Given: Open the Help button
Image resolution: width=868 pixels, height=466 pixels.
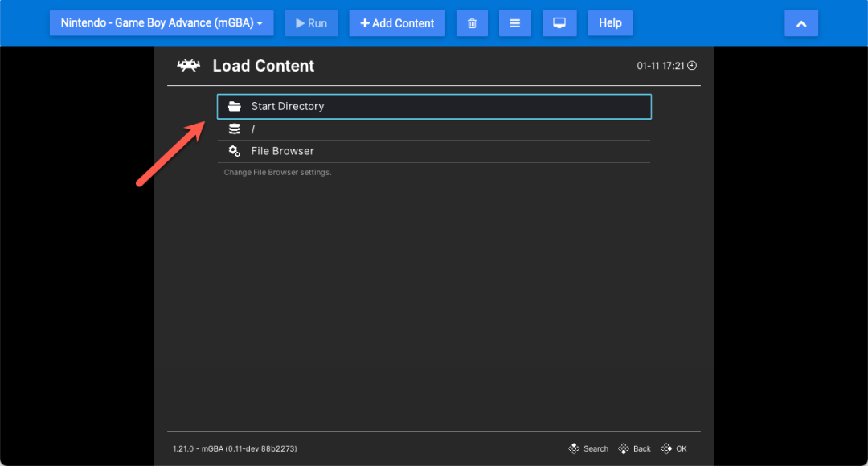Looking at the screenshot, I should click(x=610, y=23).
